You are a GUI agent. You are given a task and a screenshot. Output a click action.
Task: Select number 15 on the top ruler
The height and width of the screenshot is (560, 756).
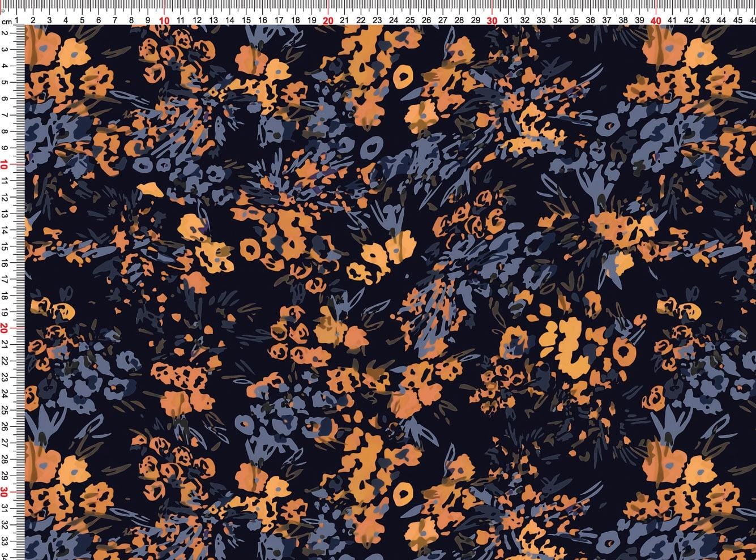point(246,20)
